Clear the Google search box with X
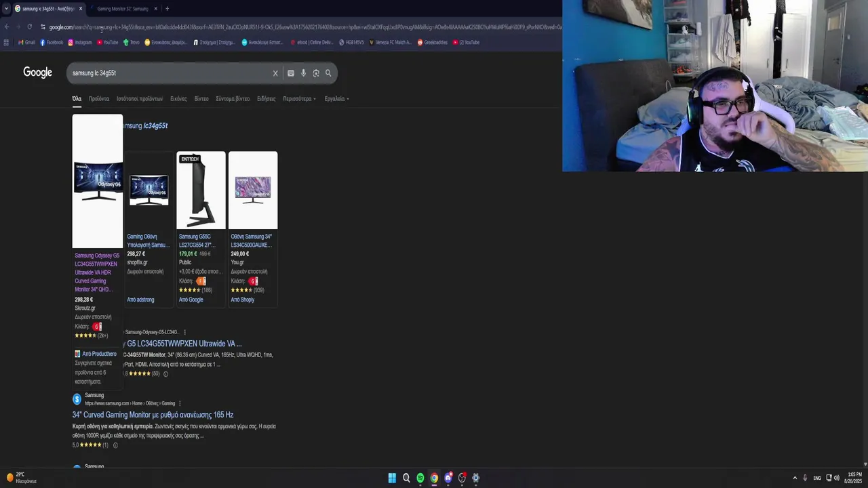Screen dimensions: 868x488 (275, 73)
